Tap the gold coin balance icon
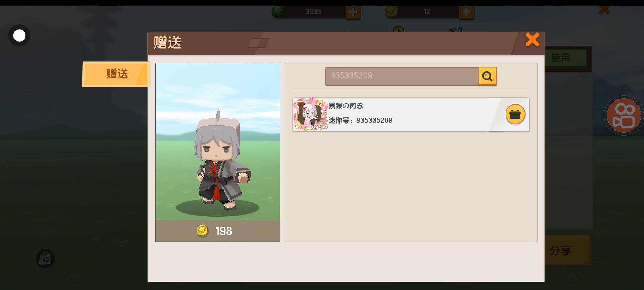This screenshot has width=644, height=290. click(x=391, y=12)
